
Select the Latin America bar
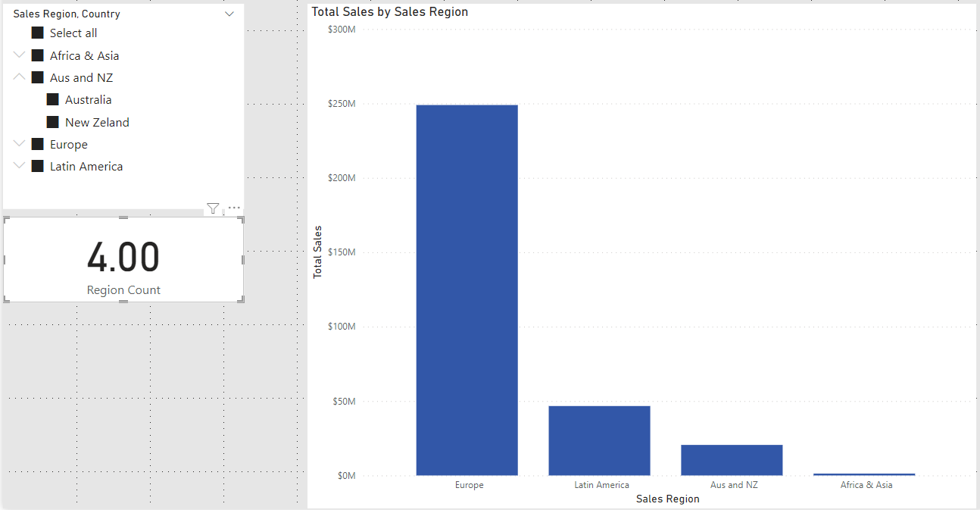point(600,441)
